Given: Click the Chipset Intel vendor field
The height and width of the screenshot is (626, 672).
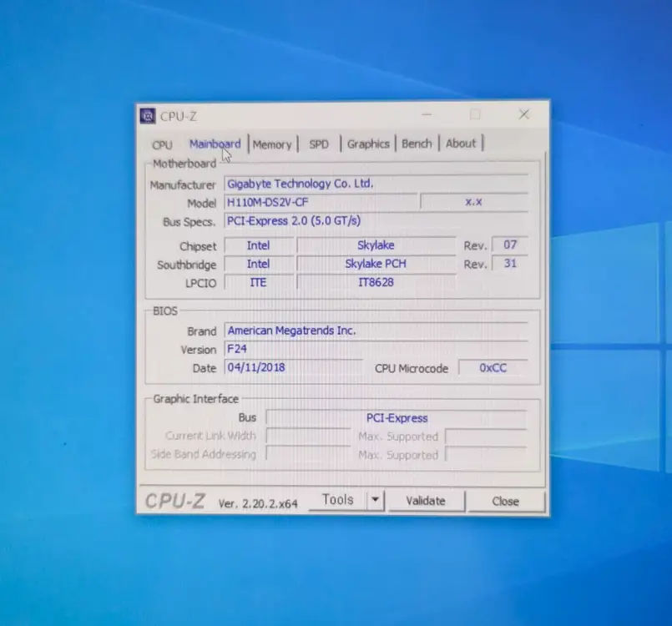Looking at the screenshot, I should 259,245.
